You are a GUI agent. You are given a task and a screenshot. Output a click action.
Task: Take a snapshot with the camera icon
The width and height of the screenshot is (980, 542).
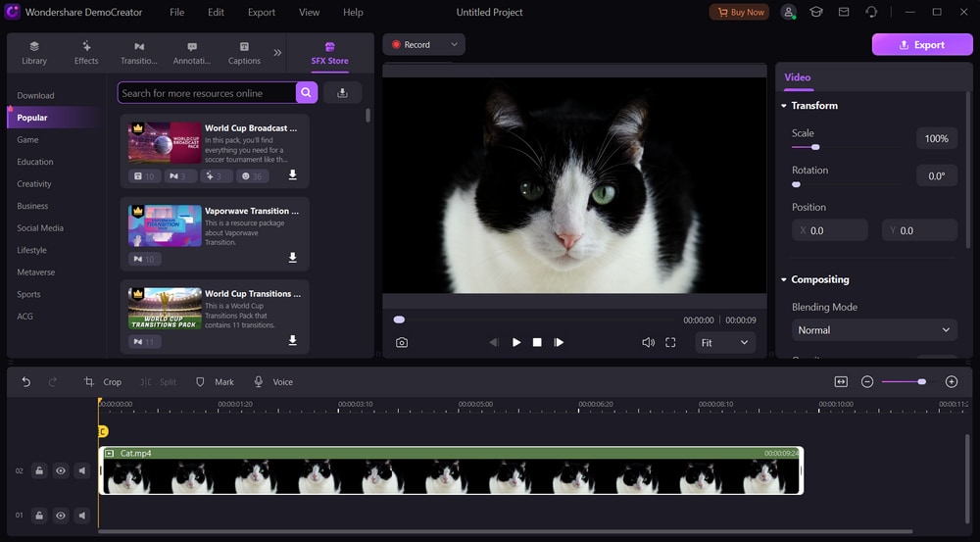click(x=402, y=342)
